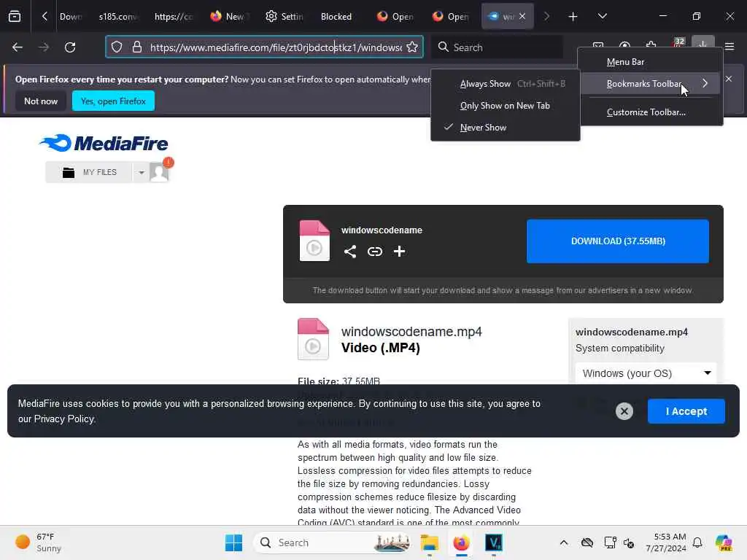Viewport: 747px width, 560px height.
Task: Open File Explorer from the taskbar
Action: [x=429, y=542]
